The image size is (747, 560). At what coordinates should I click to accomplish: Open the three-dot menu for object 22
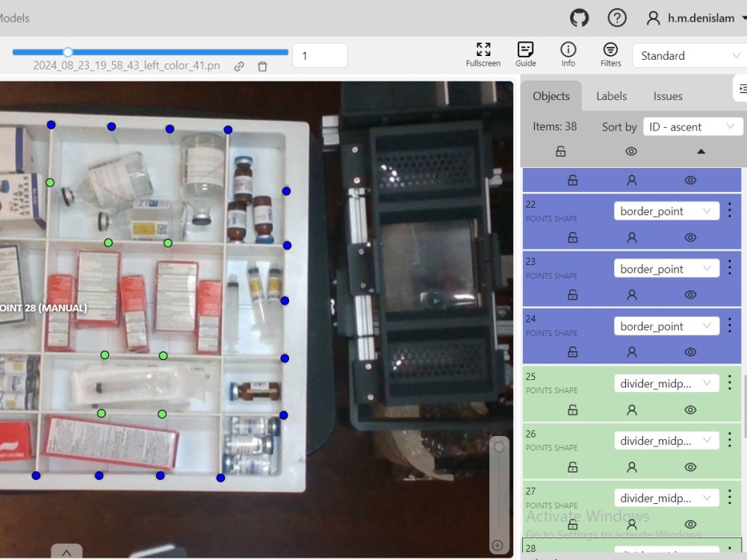[x=730, y=210]
